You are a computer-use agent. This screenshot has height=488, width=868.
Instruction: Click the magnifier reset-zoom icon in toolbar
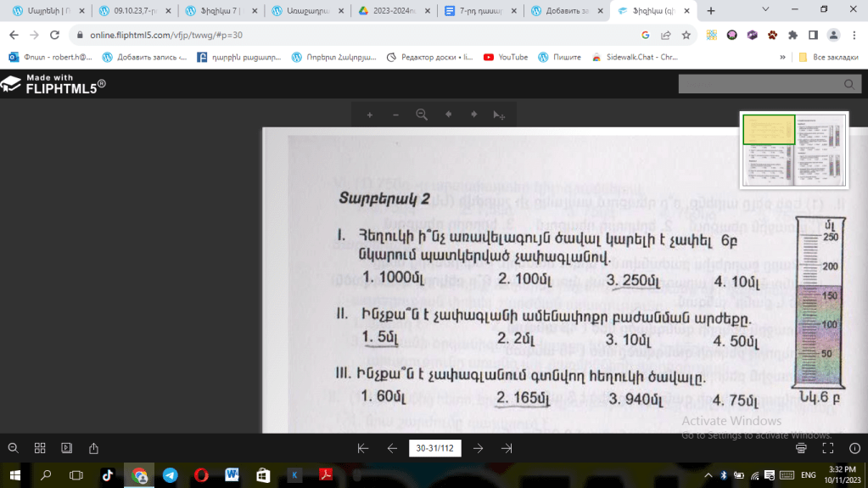click(x=422, y=115)
